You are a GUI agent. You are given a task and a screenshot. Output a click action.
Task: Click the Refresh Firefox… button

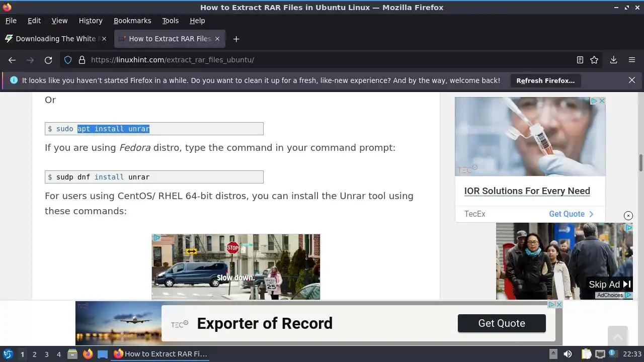[x=545, y=80]
